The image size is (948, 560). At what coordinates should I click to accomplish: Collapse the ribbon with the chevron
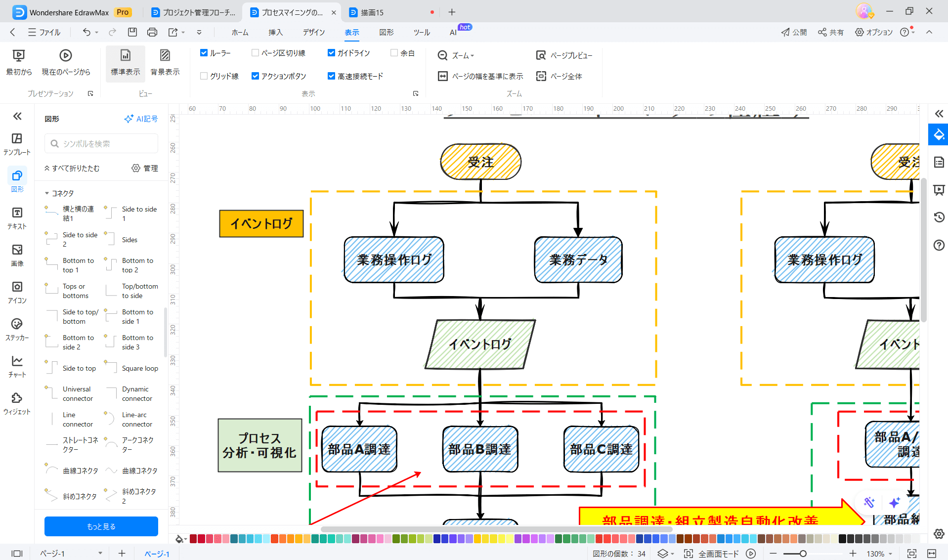(929, 32)
